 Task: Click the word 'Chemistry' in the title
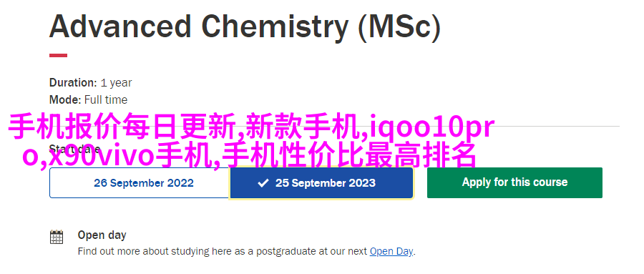274,27
